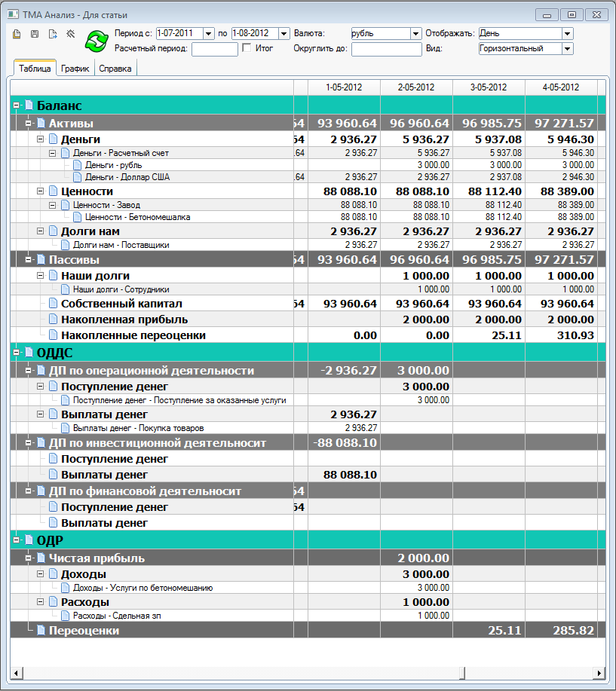Click the settings tools toolbar icon
Image resolution: width=616 pixels, height=691 pixels.
(71, 34)
